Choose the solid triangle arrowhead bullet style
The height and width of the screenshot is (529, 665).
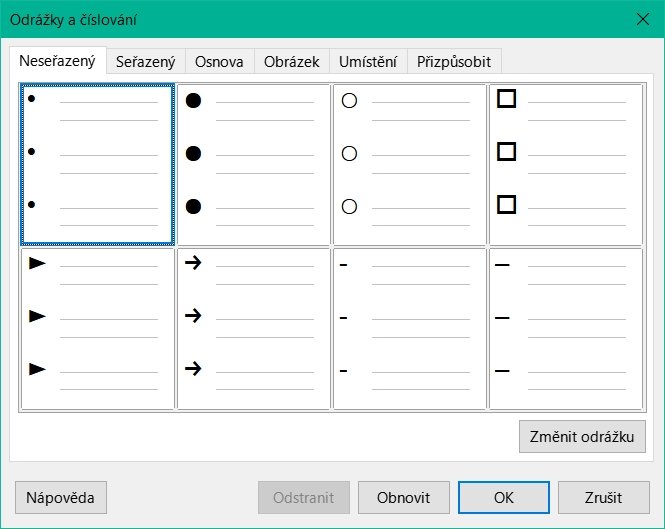pyautogui.click(x=98, y=329)
